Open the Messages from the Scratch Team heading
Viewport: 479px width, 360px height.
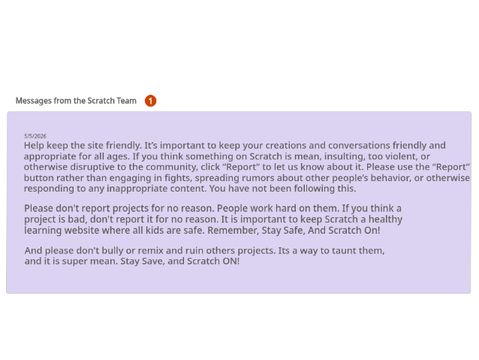[76, 101]
